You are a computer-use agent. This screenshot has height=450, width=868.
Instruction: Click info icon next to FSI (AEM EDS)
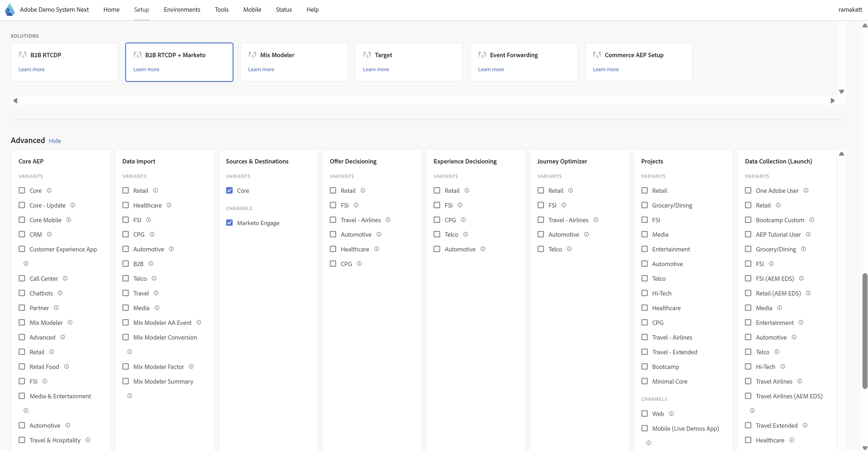point(802,278)
